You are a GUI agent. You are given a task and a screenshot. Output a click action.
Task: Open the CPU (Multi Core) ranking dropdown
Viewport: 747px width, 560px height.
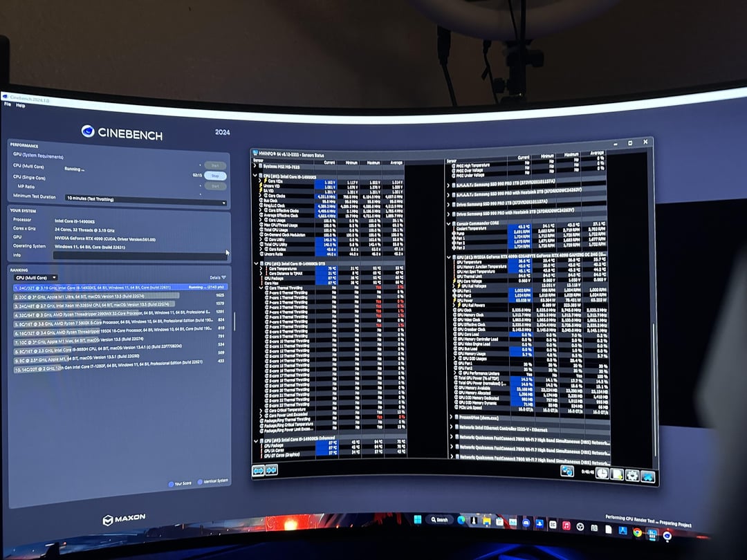36,278
